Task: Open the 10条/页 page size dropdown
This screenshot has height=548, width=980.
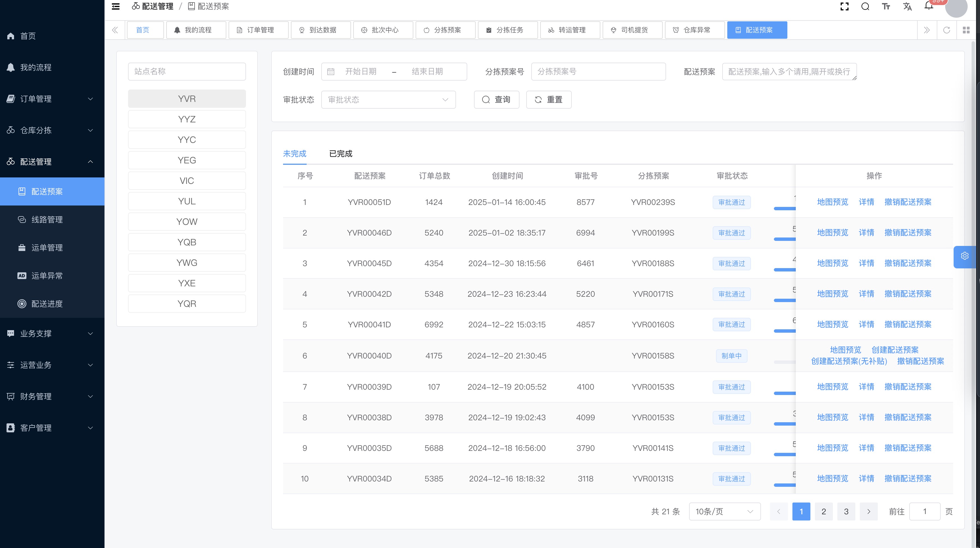Action: coord(724,512)
